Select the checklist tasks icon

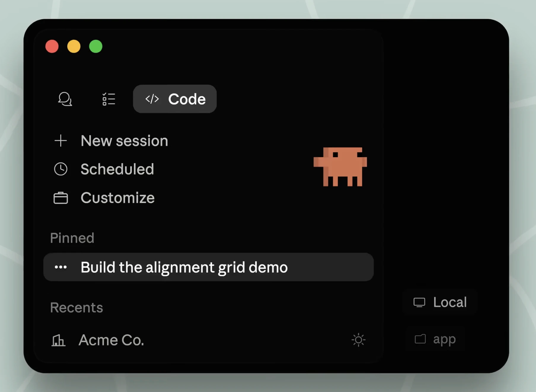[x=109, y=99]
